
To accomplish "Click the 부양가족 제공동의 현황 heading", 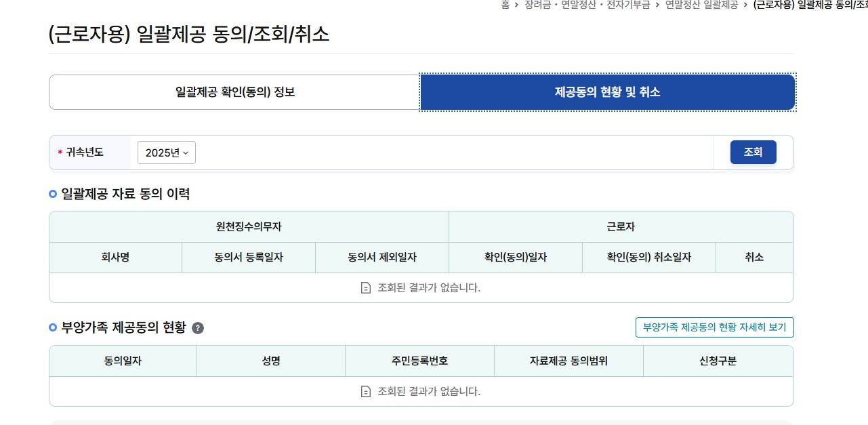I will click(x=123, y=328).
